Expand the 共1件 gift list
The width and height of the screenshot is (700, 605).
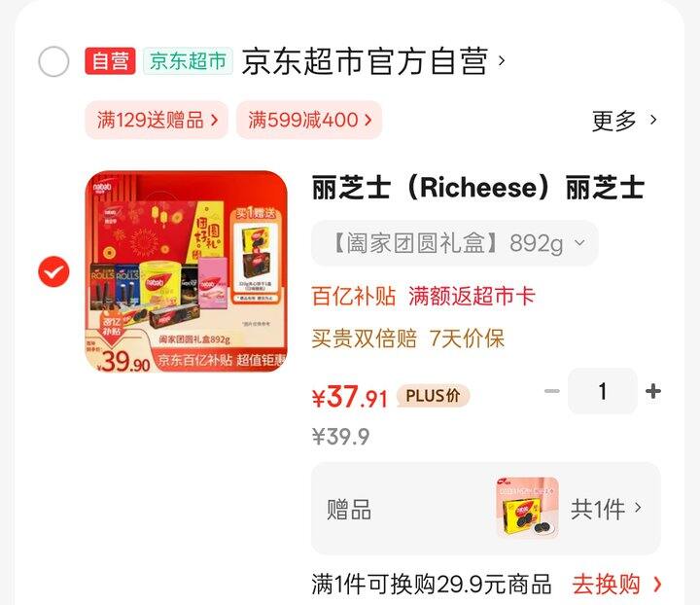[606, 508]
